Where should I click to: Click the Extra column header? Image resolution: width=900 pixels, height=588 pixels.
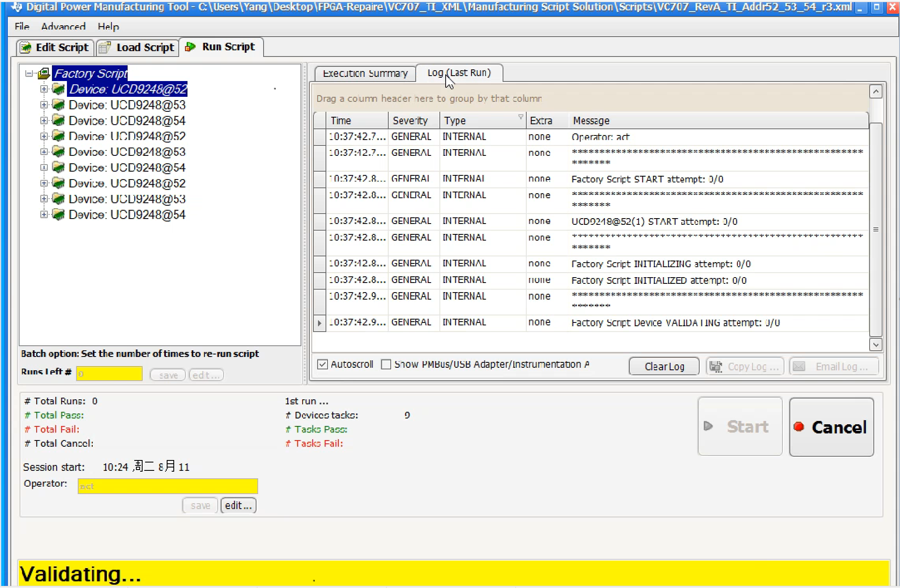[547, 121]
